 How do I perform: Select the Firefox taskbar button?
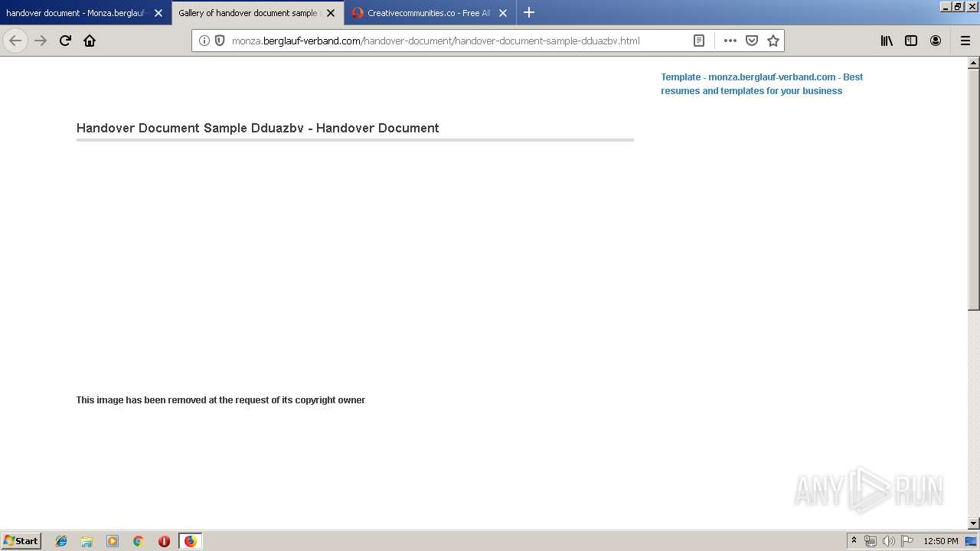pyautogui.click(x=191, y=541)
